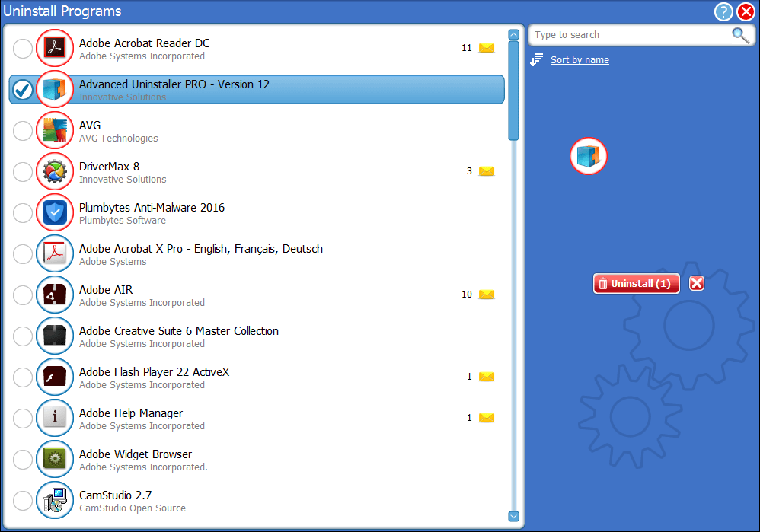Check the Adobe Acrobat Reader DC checkbox
This screenshot has height=532, width=760.
click(23, 49)
